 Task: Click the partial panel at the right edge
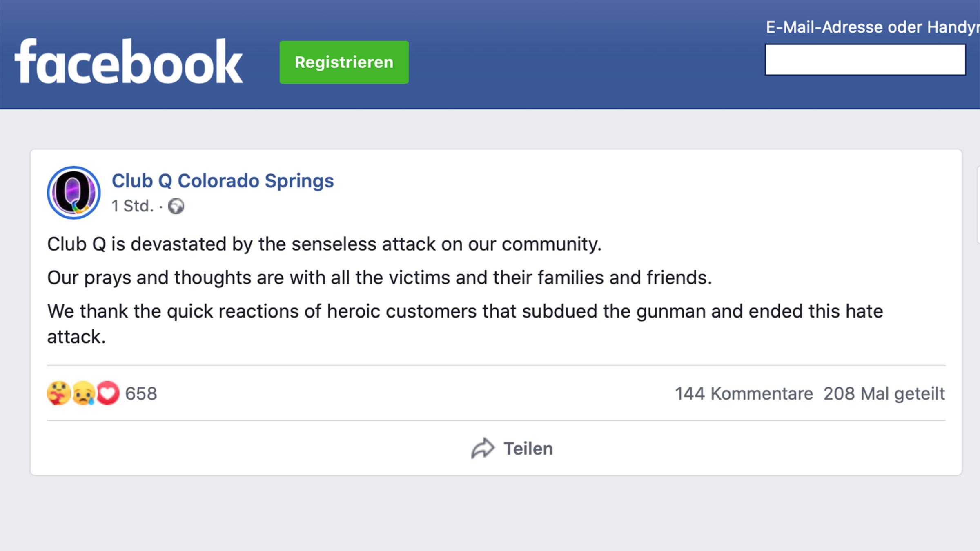(978, 204)
